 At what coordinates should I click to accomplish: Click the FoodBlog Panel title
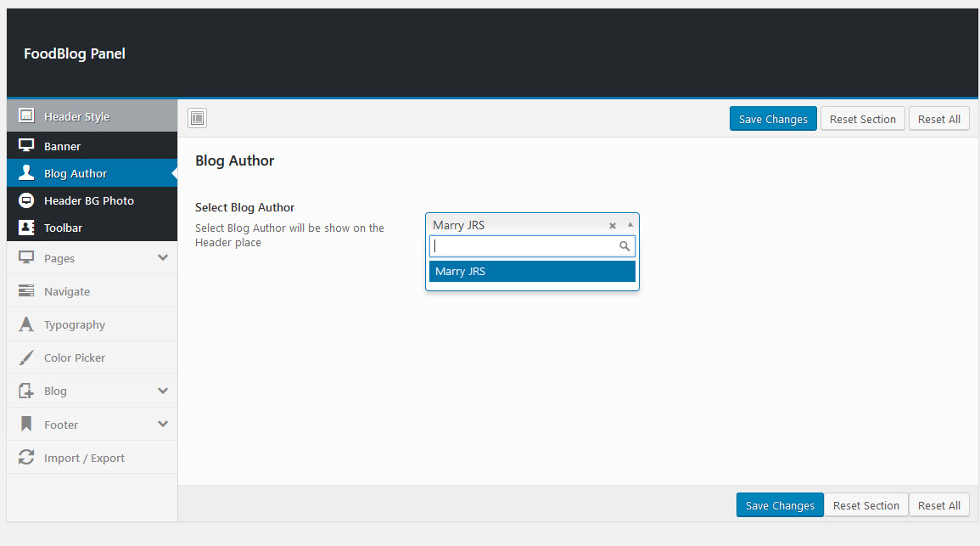click(x=75, y=53)
